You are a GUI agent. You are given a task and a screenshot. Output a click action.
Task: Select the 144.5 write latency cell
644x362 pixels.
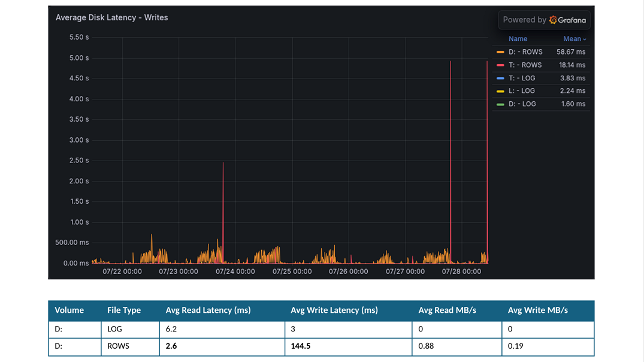coord(348,346)
